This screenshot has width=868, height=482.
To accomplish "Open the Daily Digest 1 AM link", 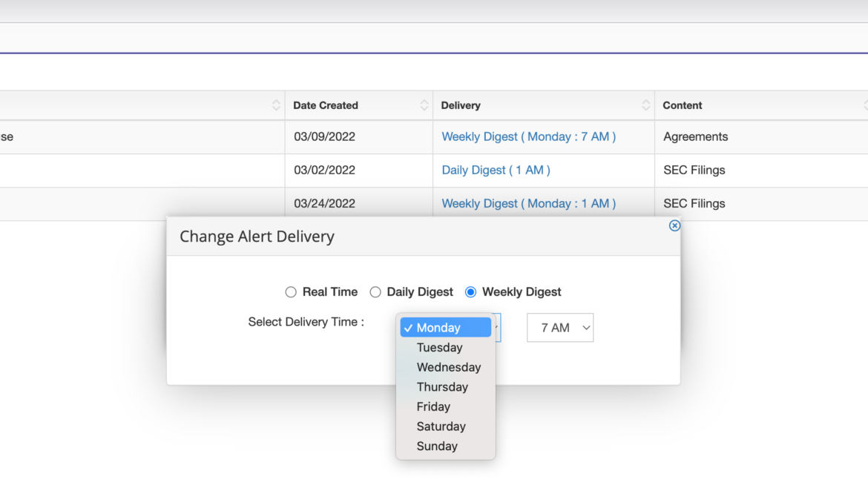I will (x=496, y=170).
